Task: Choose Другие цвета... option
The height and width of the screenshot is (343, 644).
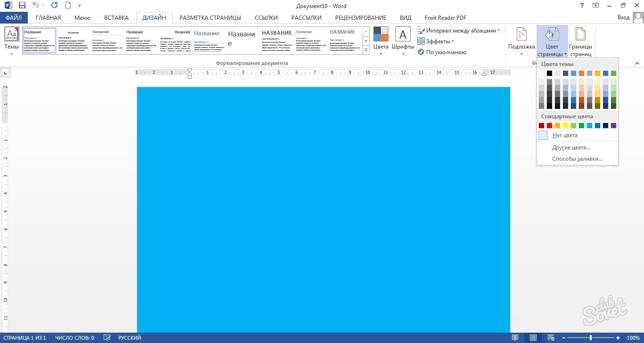Action: coord(571,147)
